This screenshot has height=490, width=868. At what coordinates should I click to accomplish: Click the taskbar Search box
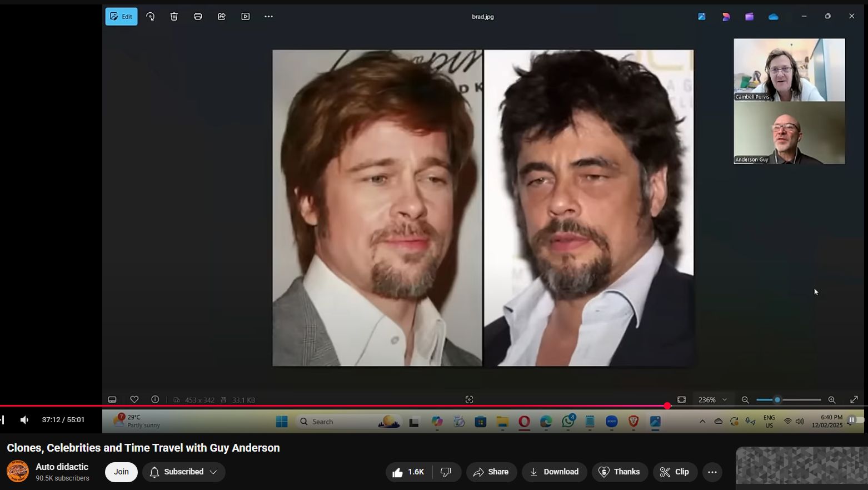(x=348, y=422)
